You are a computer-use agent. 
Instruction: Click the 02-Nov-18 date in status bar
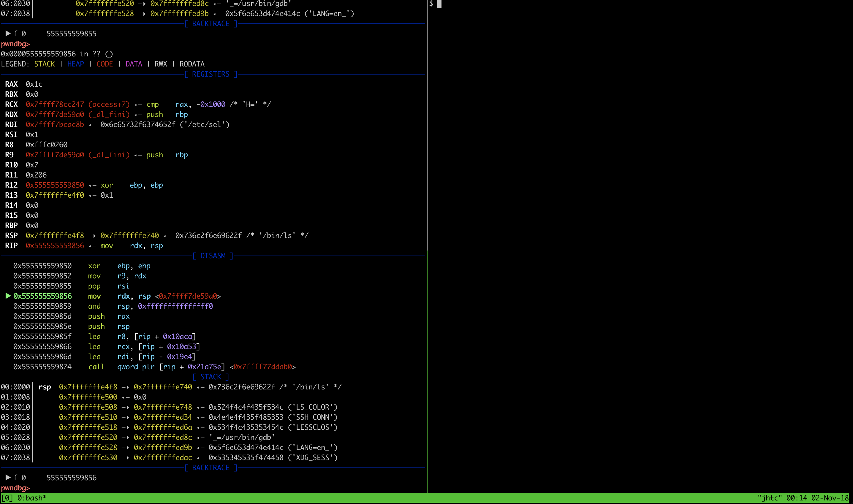(x=830, y=498)
